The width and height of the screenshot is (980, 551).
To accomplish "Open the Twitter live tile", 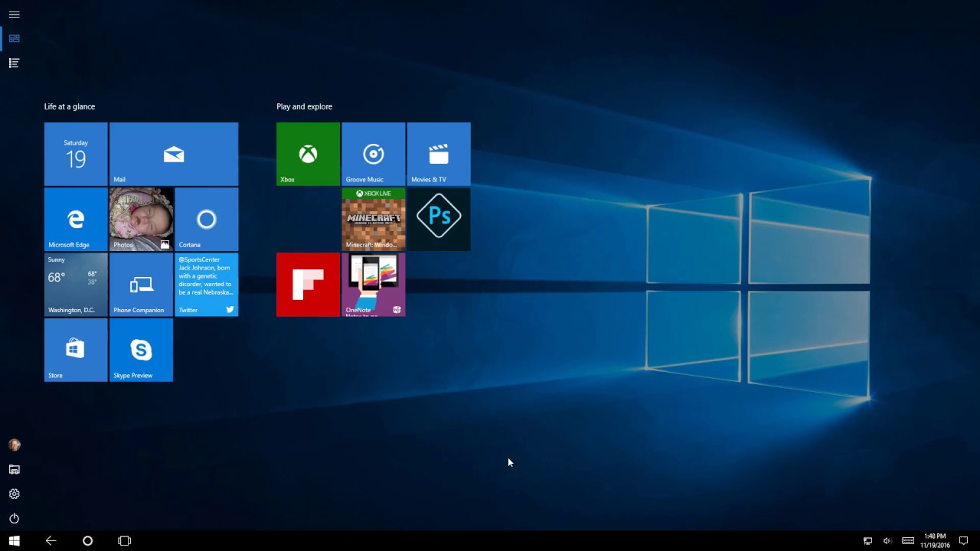I will coord(207,285).
